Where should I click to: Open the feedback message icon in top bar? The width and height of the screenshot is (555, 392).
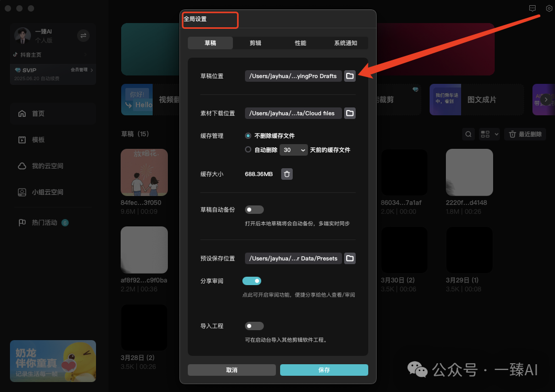pyautogui.click(x=532, y=8)
